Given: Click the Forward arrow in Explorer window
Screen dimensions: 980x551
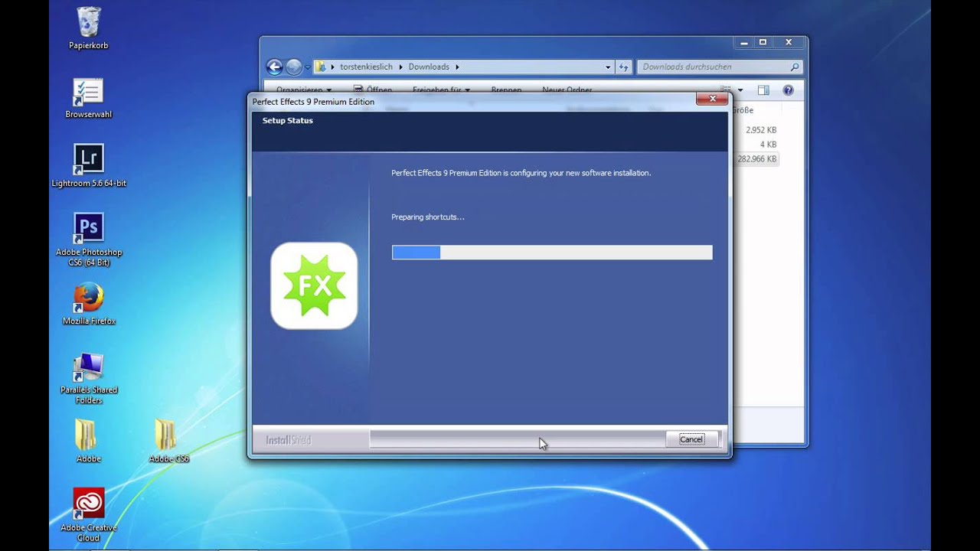Looking at the screenshot, I should click(x=294, y=67).
